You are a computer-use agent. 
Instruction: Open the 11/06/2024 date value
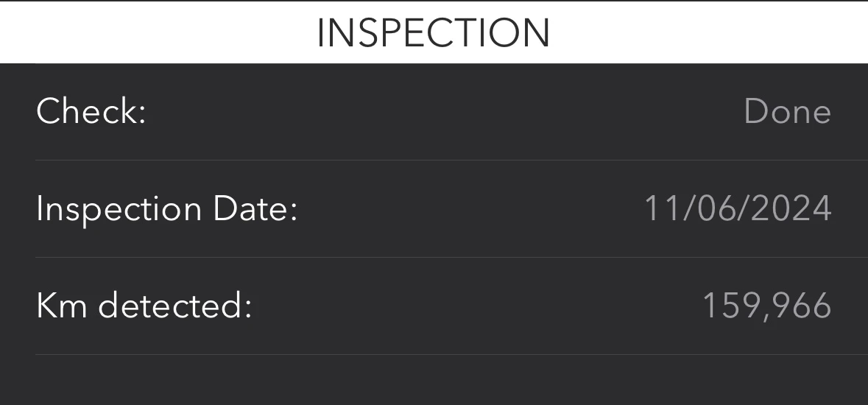tap(738, 209)
